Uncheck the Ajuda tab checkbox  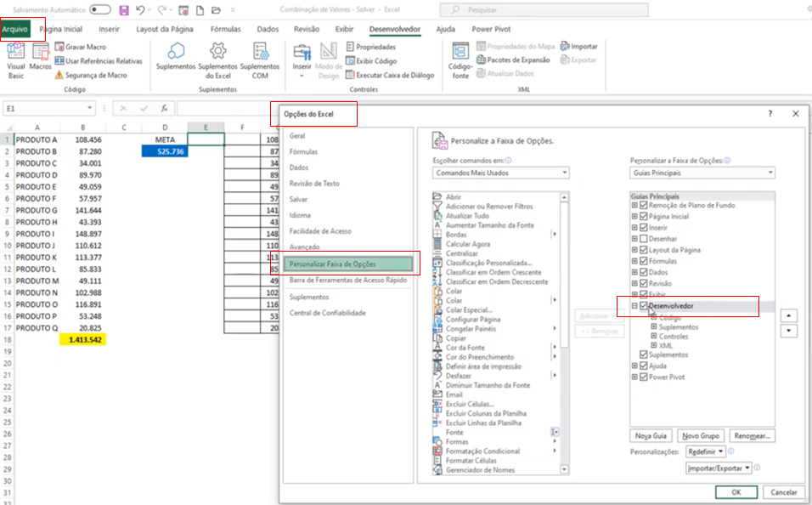(x=644, y=366)
